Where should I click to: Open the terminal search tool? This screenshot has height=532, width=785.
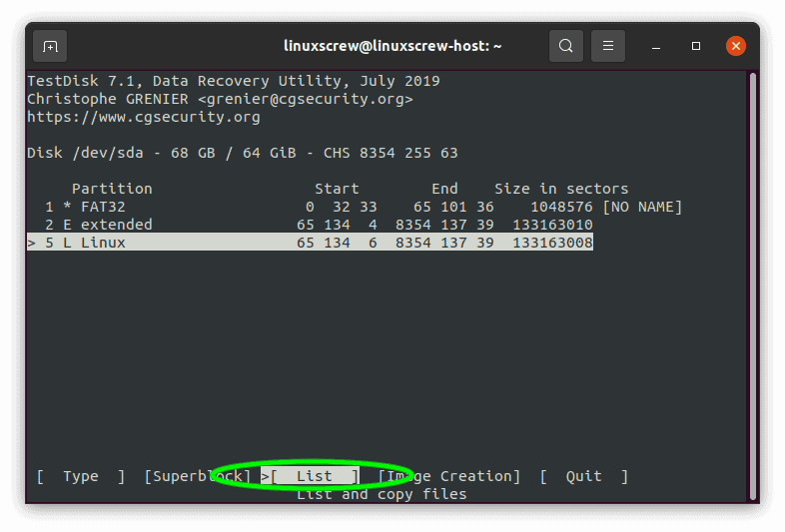click(x=565, y=46)
